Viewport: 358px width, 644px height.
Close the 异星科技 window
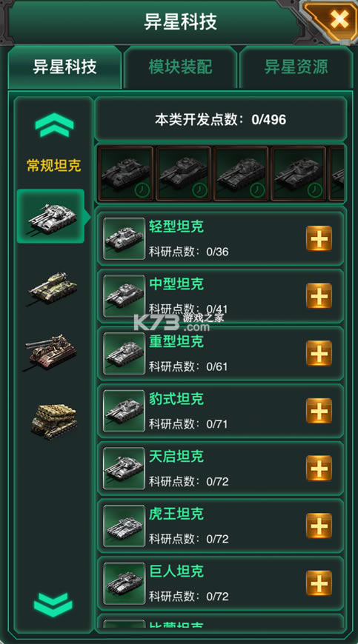[339, 19]
